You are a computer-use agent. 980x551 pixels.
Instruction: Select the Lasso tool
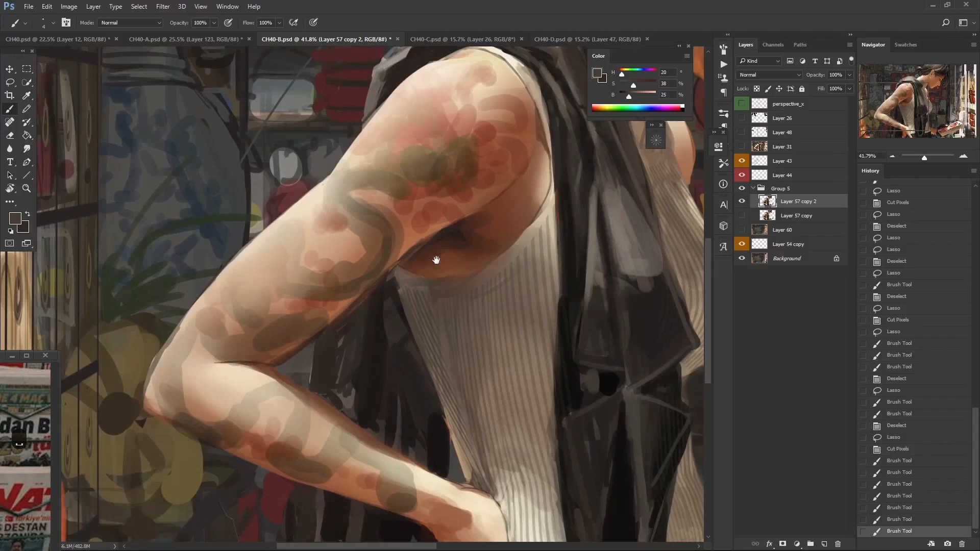(10, 82)
